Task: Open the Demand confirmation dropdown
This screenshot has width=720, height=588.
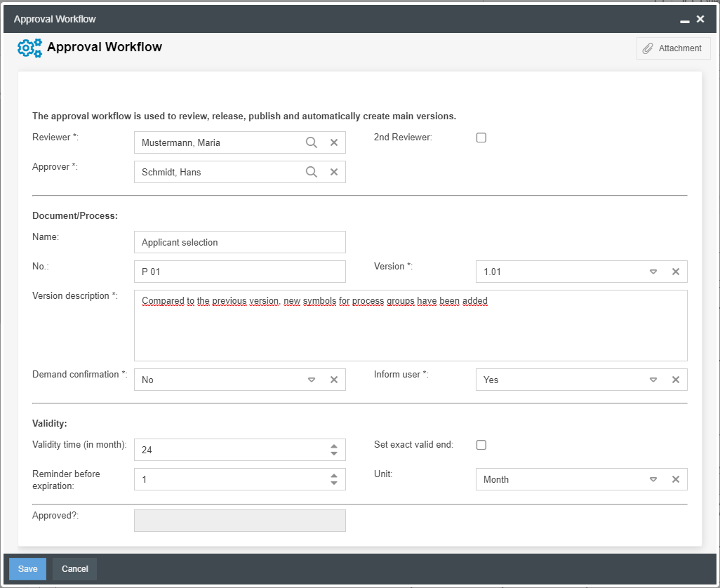Action: coord(312,380)
